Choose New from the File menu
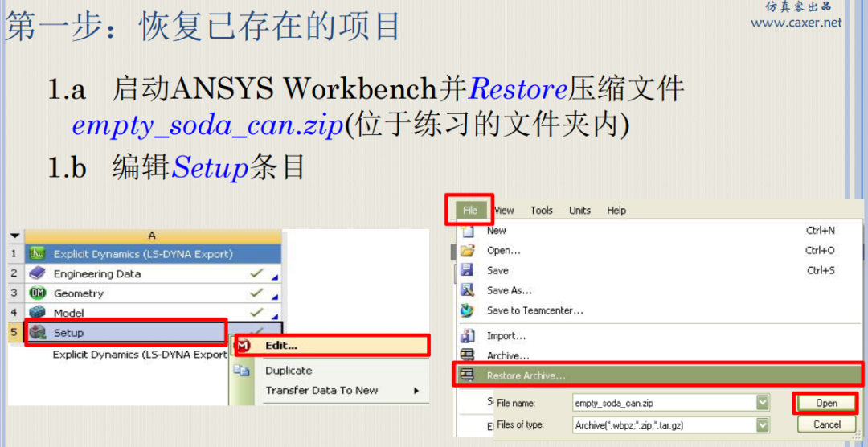The height and width of the screenshot is (447, 868). 497,231
